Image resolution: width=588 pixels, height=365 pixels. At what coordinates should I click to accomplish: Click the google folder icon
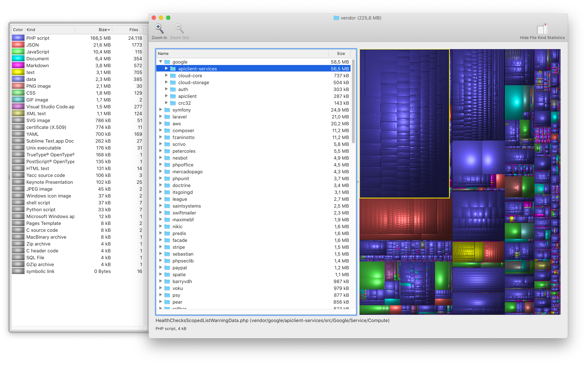pos(167,62)
